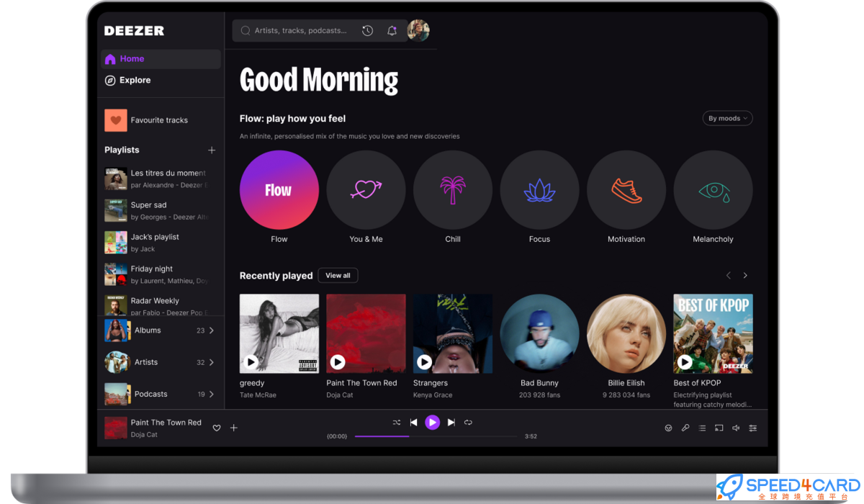Open current track cover in player
Image resolution: width=864 pixels, height=504 pixels.
click(x=116, y=428)
